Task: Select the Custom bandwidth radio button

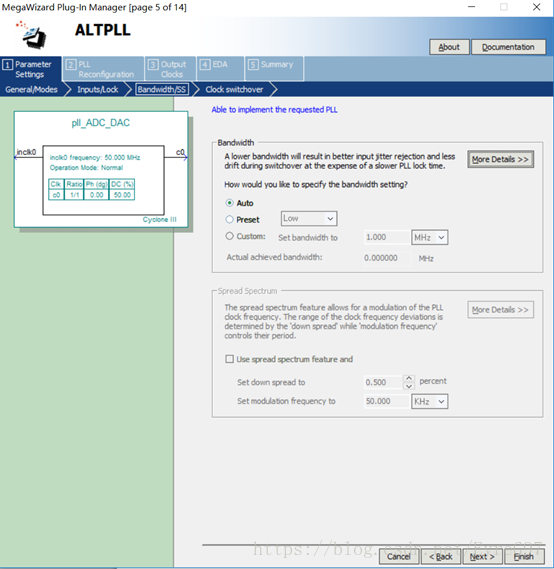Action: 229,236
